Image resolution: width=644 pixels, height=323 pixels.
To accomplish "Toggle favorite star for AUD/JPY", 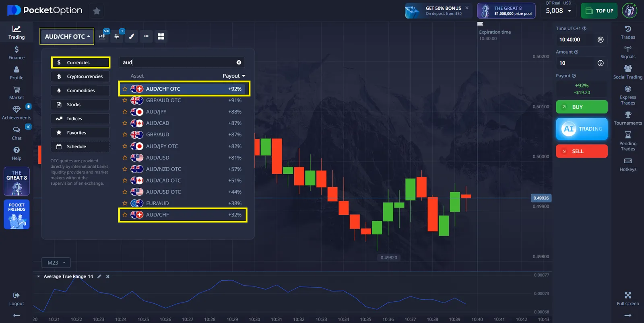I will (x=125, y=112).
